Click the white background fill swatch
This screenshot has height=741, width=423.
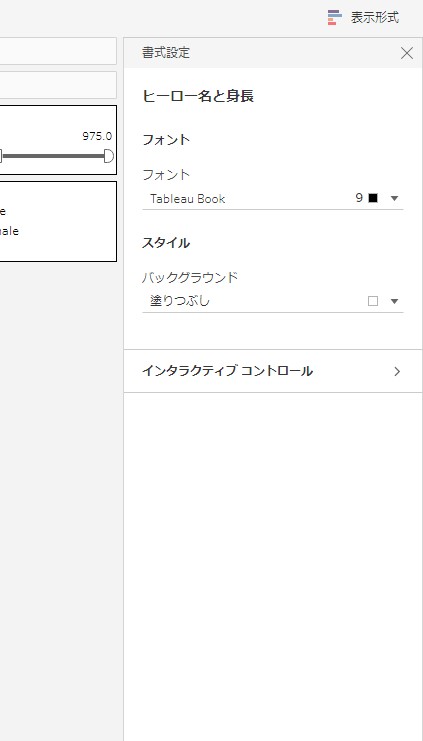click(x=373, y=302)
